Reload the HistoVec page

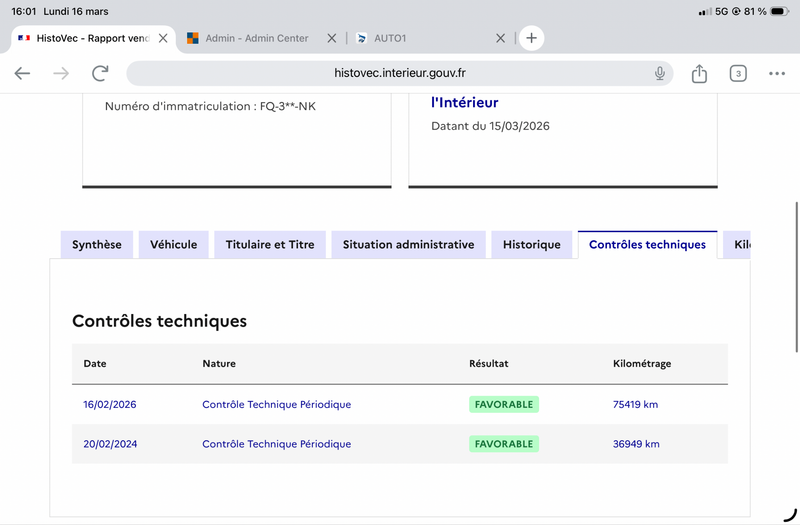coord(100,73)
